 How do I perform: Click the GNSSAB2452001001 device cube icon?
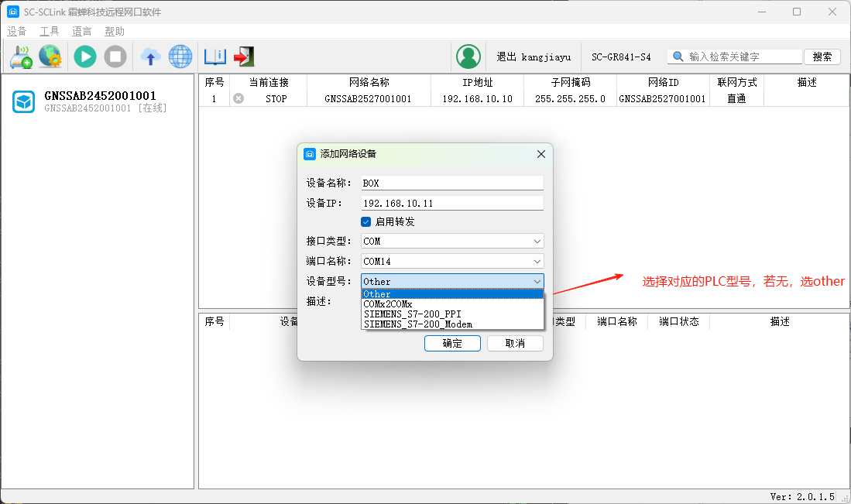click(x=24, y=101)
